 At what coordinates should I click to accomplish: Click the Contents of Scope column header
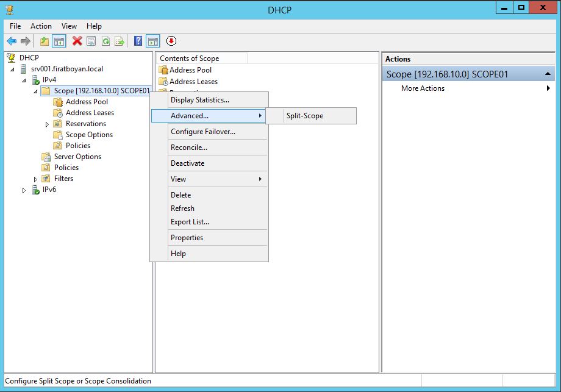point(201,59)
